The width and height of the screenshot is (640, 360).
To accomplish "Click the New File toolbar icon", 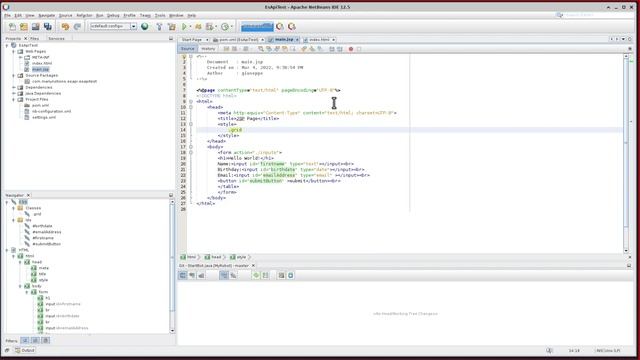I will [12, 27].
